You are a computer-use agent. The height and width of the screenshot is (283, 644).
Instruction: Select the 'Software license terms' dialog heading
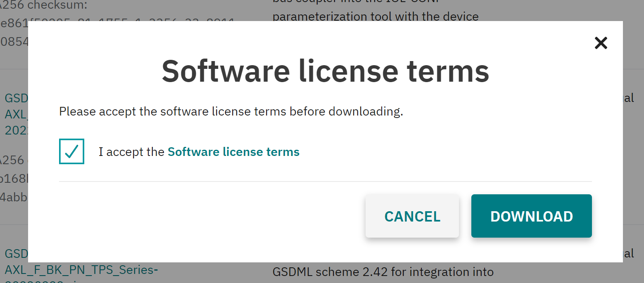pos(325,71)
